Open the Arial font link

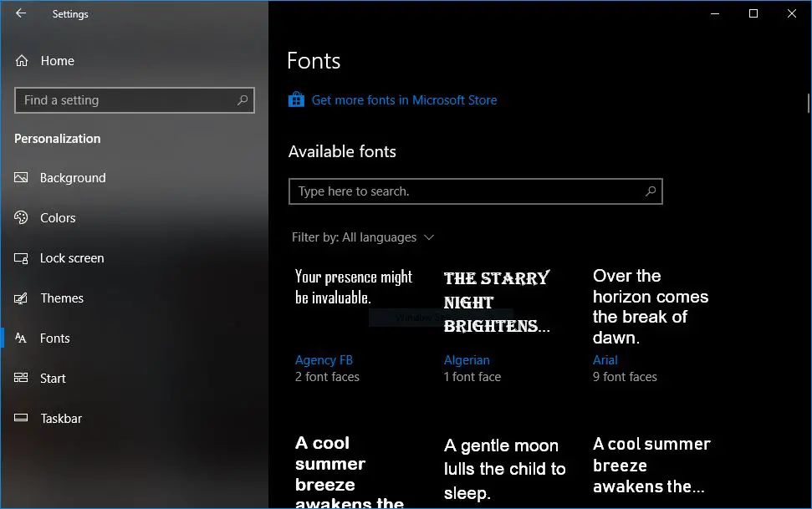point(605,360)
